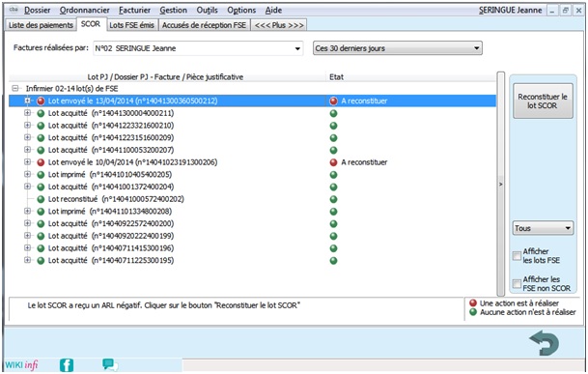
Task: Open the Dossier menu
Action: click(37, 10)
